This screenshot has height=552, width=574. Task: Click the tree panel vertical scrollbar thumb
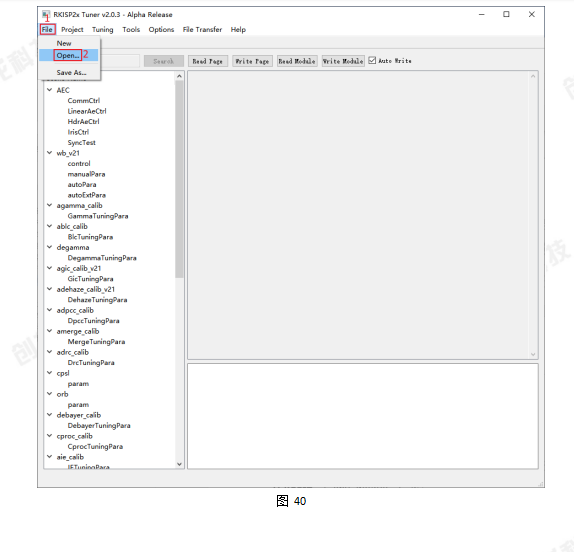(x=179, y=179)
